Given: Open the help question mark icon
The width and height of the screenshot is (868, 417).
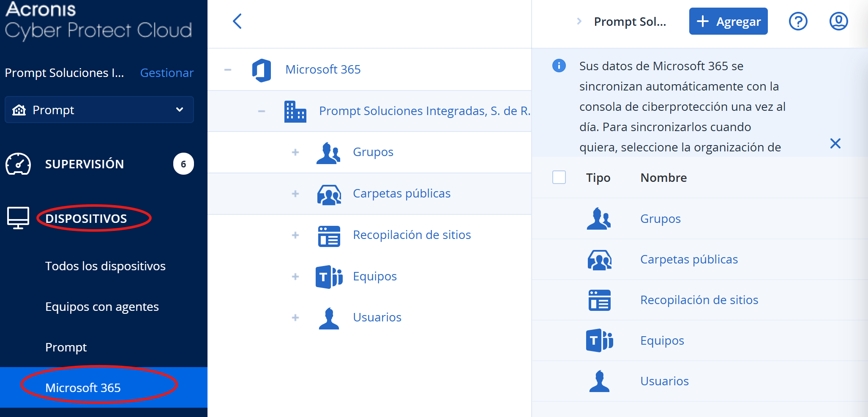Looking at the screenshot, I should click(798, 21).
